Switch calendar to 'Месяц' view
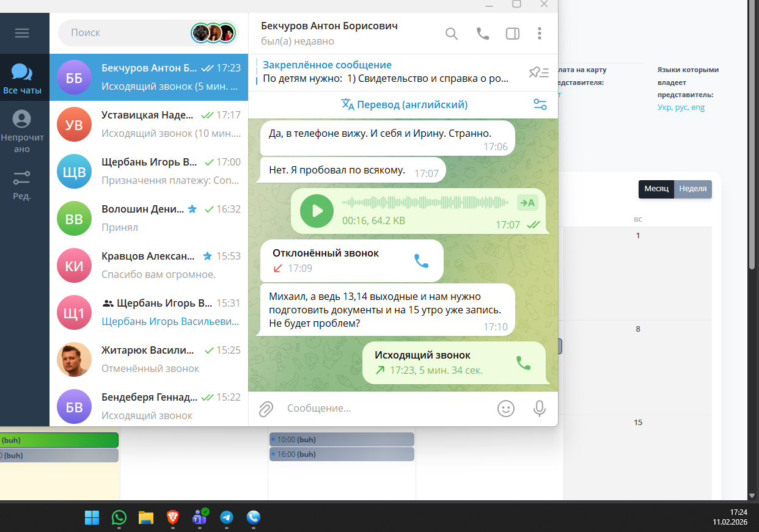The height and width of the screenshot is (532, 759). pos(656,189)
